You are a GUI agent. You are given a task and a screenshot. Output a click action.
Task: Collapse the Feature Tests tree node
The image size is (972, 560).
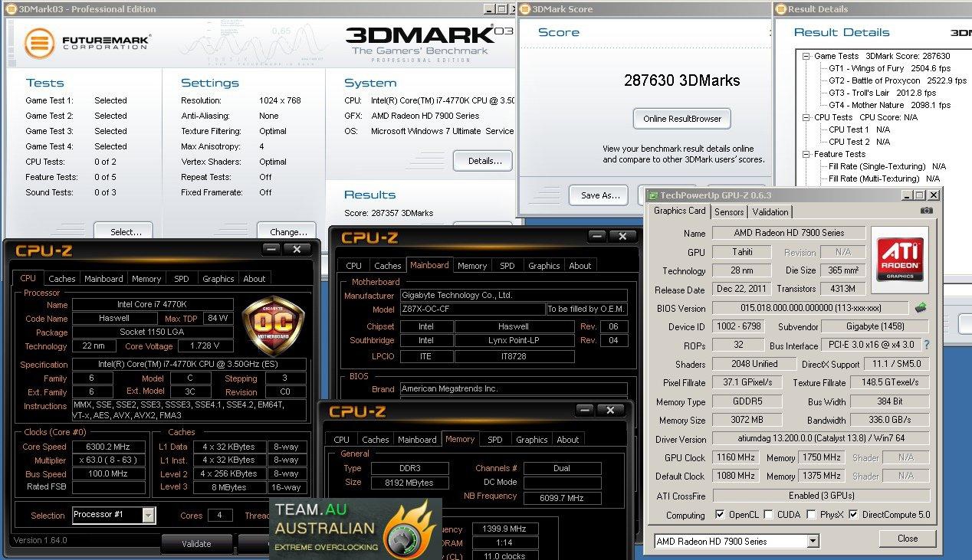(806, 154)
